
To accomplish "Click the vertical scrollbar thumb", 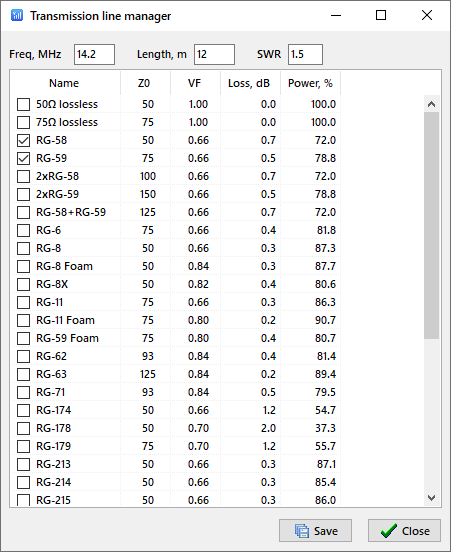I will [431, 225].
